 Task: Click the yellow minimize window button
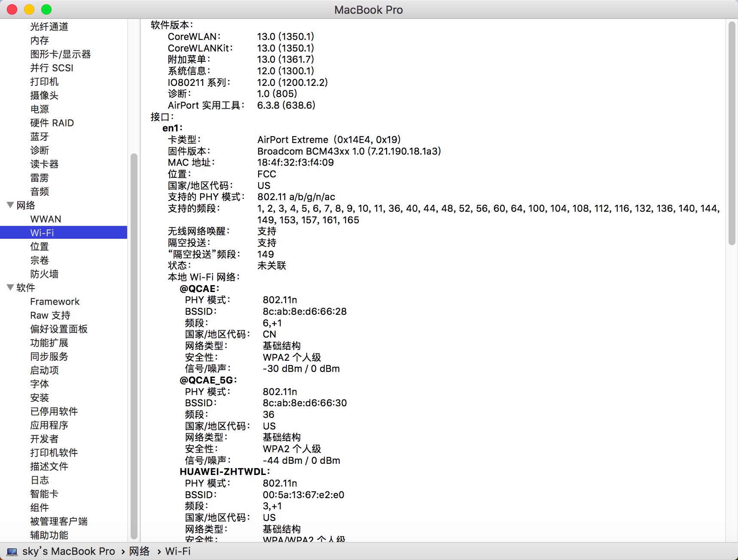coord(29,9)
